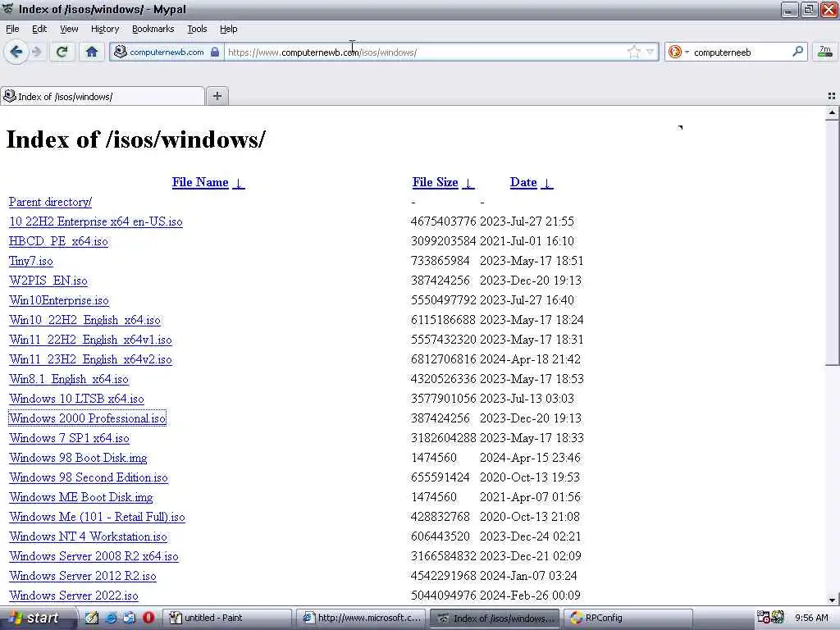
Task: Download Win11_22H2_English_x64v1.iso
Action: coord(90,340)
